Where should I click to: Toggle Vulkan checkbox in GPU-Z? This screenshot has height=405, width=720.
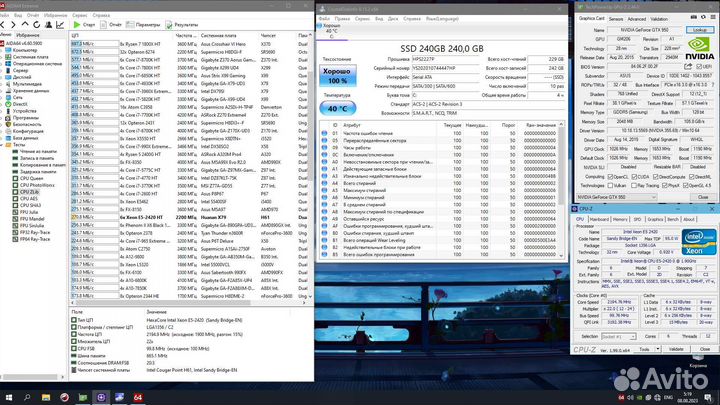610,186
